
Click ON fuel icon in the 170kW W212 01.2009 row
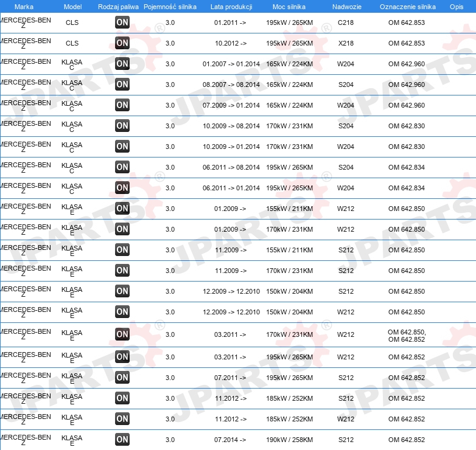(122, 229)
